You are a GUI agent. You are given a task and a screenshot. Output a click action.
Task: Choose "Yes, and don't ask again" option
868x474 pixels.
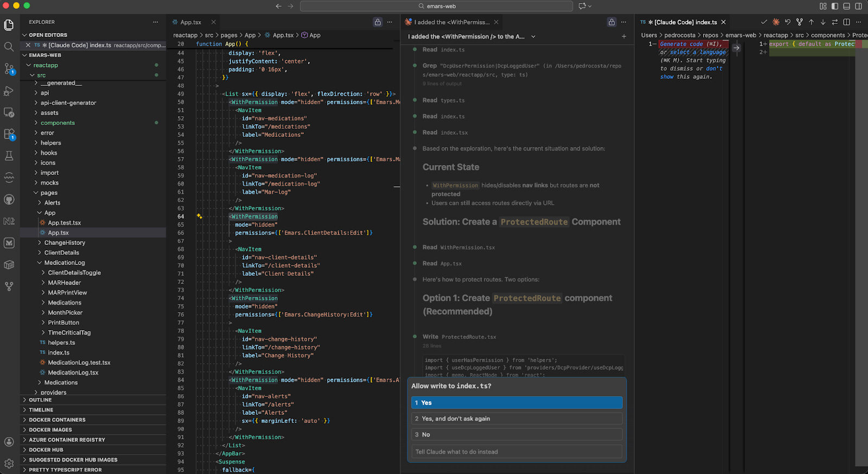tap(516, 419)
